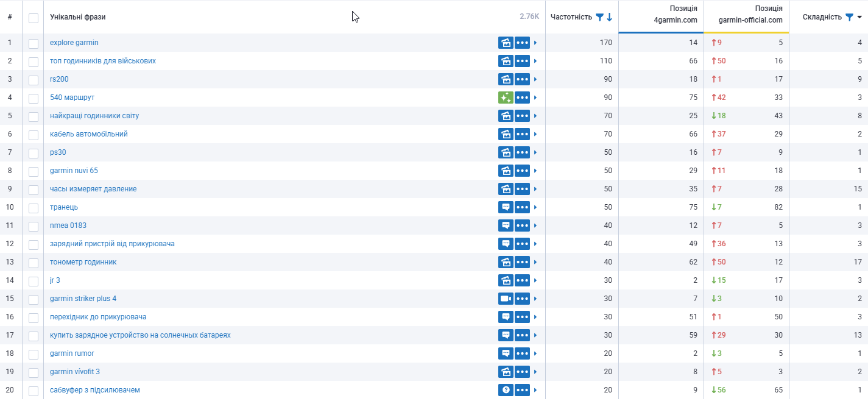Click the green sparkle icon for 540 маршрут
868x401 pixels.
[x=506, y=98]
